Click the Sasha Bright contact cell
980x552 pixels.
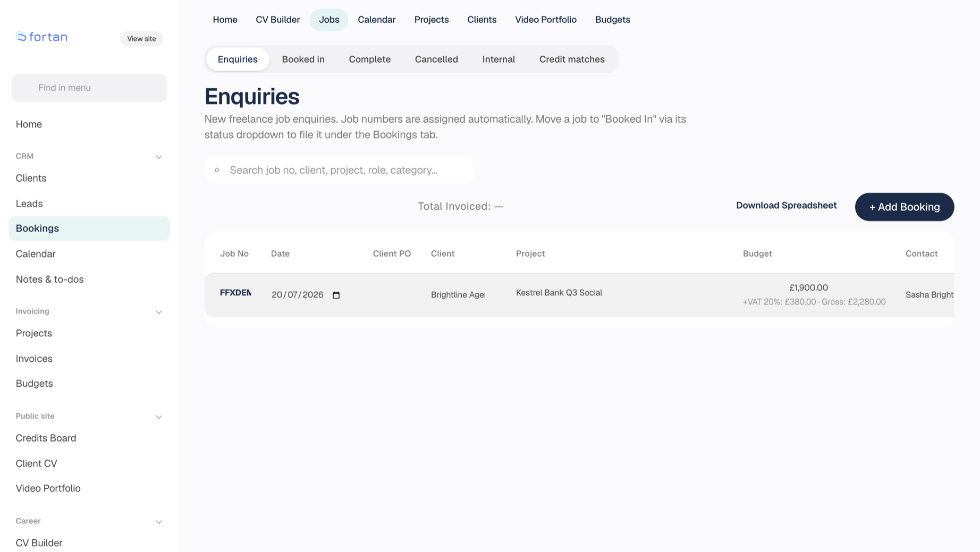point(930,295)
